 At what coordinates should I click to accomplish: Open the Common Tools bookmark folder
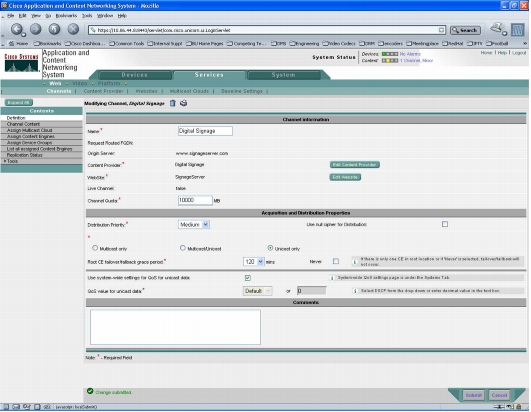(x=127, y=43)
